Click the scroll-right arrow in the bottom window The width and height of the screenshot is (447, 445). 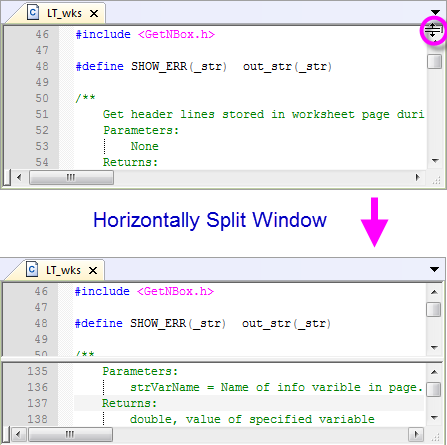click(x=416, y=434)
